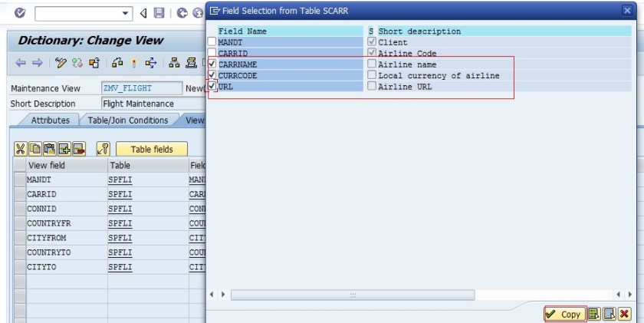Viewport: 644px width, 323px height.
Task: Click the Maintenance View name field ZMV_FLIGHT
Action: (142, 88)
